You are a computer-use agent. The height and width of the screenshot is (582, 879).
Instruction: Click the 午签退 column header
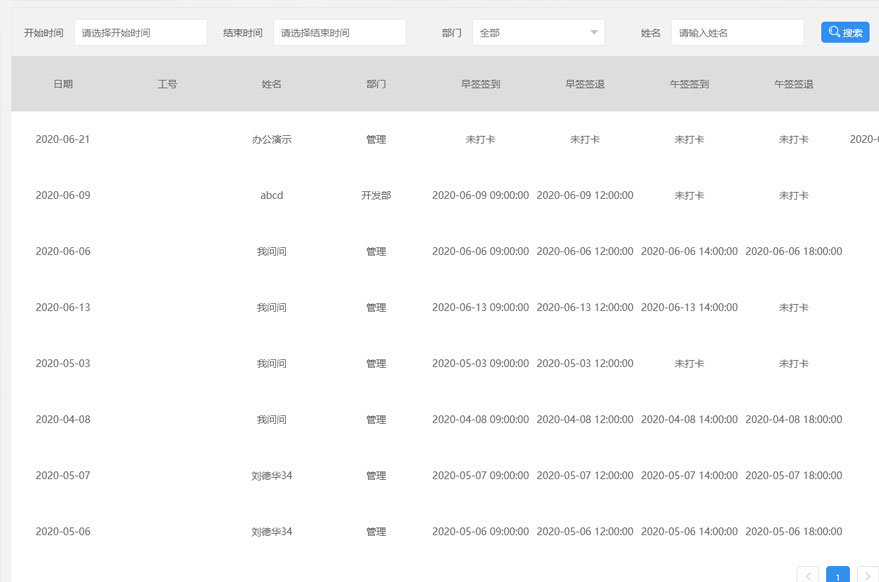[x=793, y=84]
